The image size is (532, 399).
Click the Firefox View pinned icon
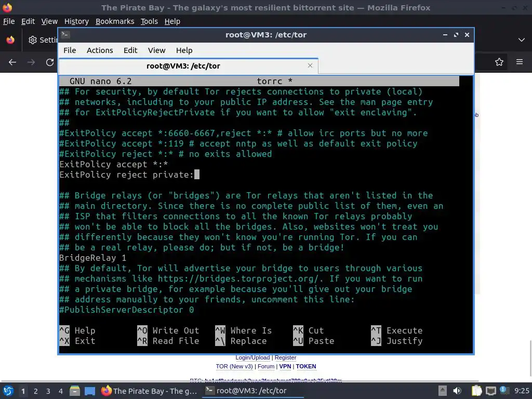10,39
